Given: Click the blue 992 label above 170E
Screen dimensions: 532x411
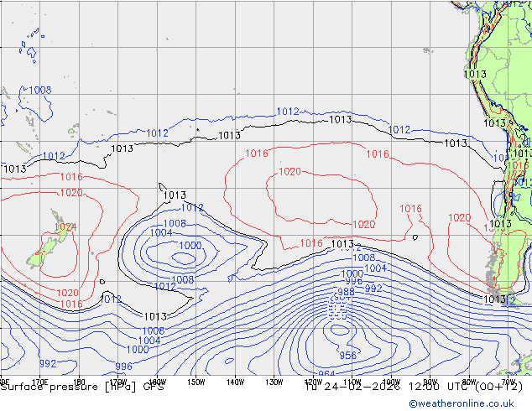Looking at the screenshot, I should point(48,363).
